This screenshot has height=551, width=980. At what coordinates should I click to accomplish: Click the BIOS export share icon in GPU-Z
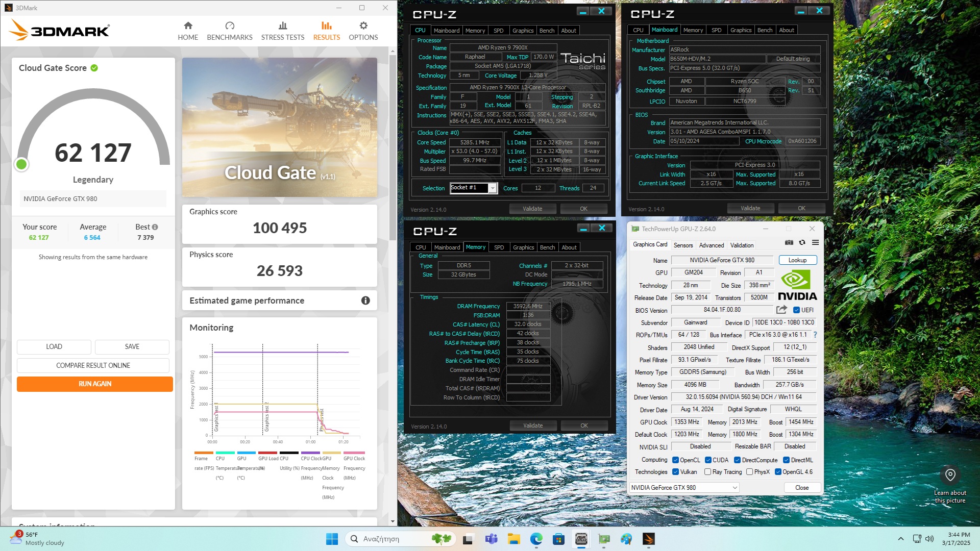781,310
